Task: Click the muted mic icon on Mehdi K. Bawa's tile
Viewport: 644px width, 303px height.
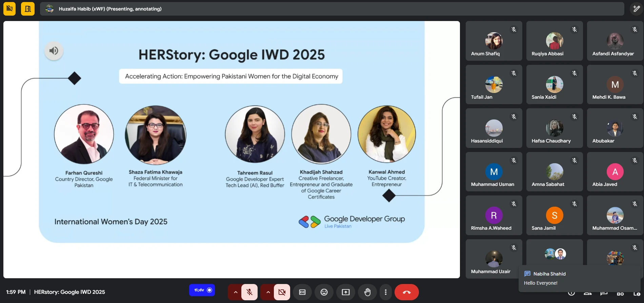Action: (x=635, y=73)
